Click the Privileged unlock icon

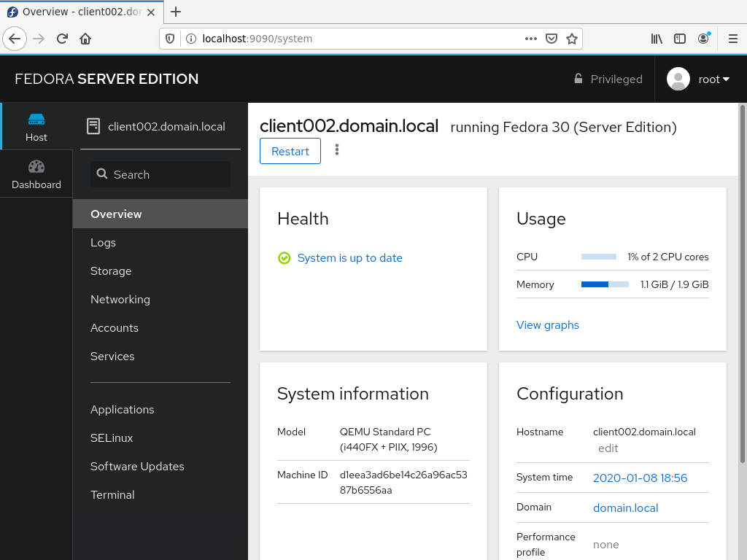click(578, 79)
